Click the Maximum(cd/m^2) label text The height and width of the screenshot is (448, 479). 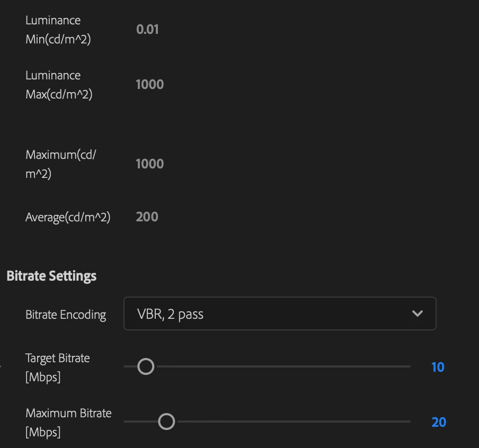point(60,164)
